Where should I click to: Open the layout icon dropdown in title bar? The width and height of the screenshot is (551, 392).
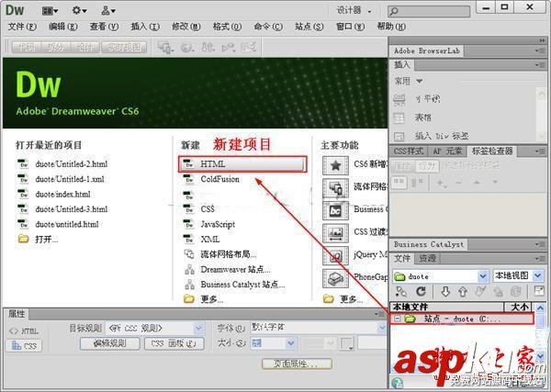tap(50, 11)
